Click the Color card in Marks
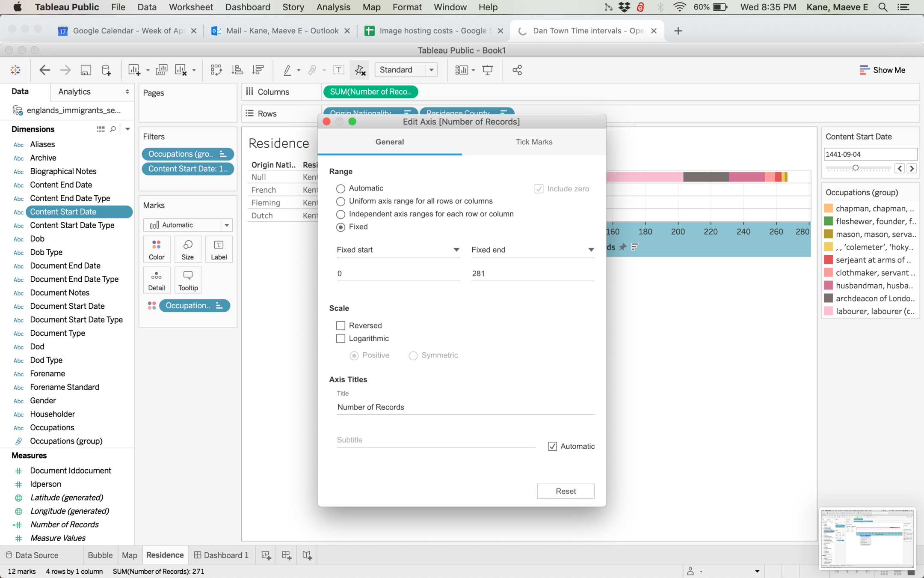The width and height of the screenshot is (924, 578). point(157,250)
